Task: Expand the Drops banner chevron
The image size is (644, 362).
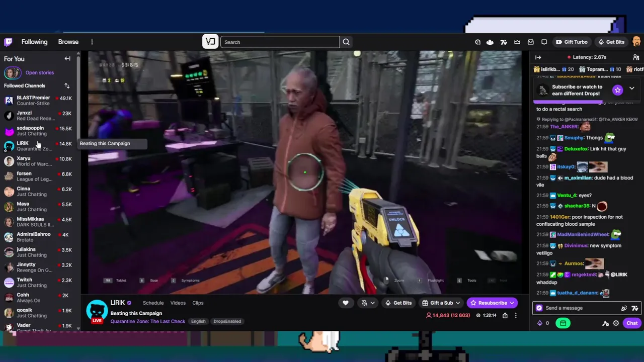Action: point(632,88)
